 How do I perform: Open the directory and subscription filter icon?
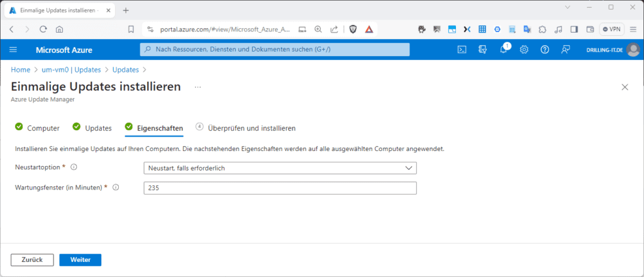pos(482,50)
